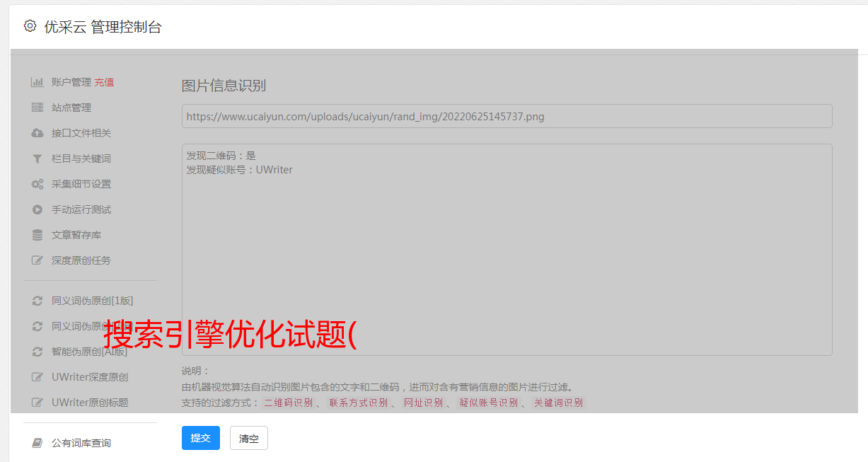
Task: Click the 网址识别 filter tag
Action: pos(423,403)
